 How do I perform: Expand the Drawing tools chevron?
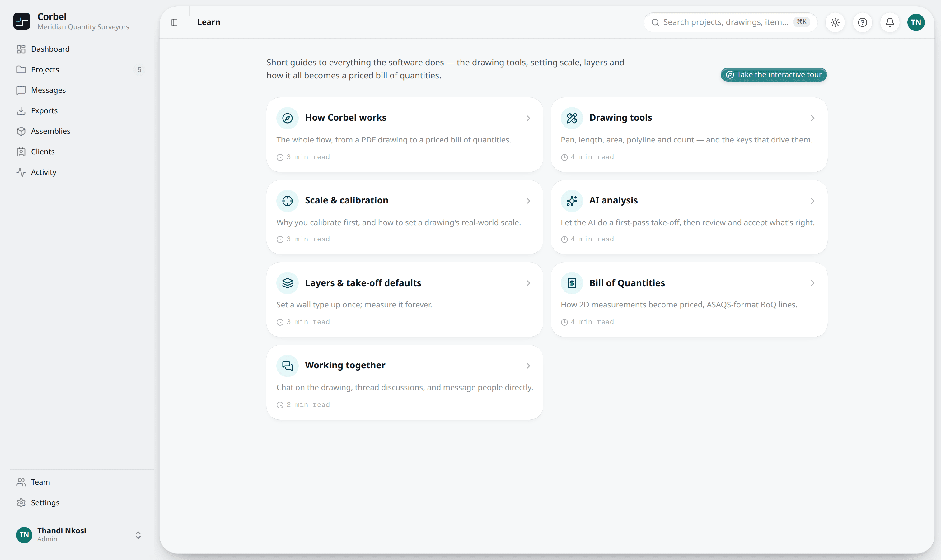tap(812, 118)
